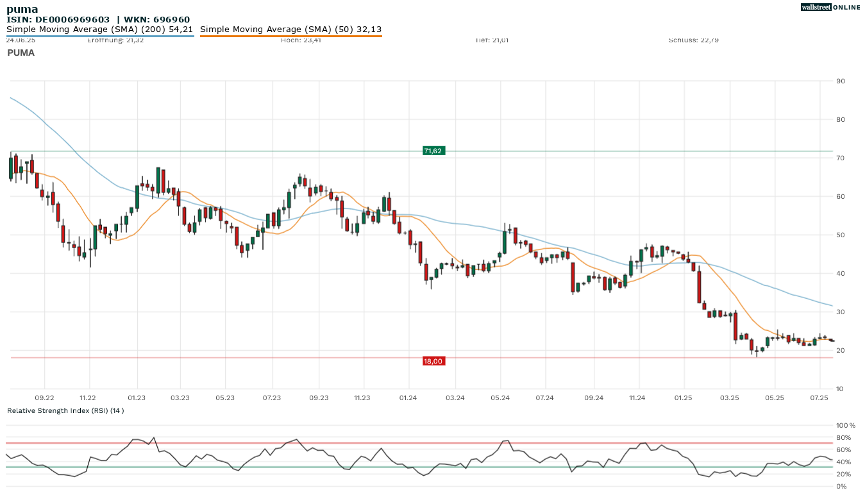
Task: Click the 11.23 date axis label
Action: tap(362, 398)
